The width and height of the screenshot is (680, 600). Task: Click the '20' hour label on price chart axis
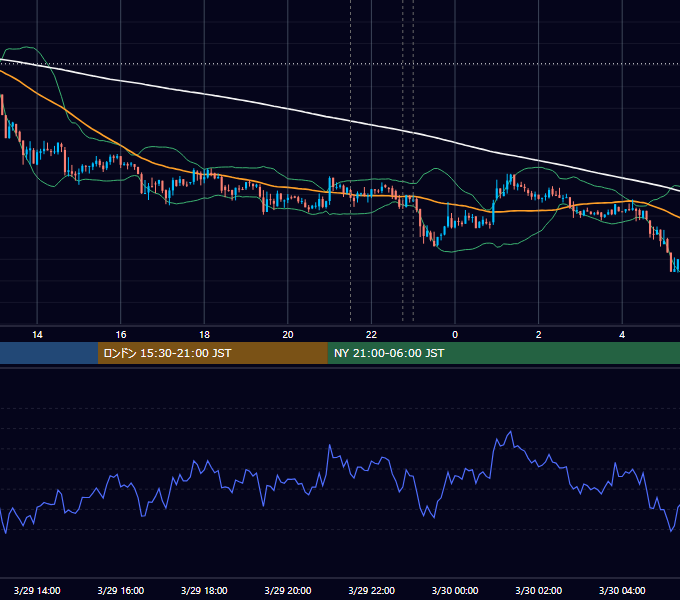[288, 335]
